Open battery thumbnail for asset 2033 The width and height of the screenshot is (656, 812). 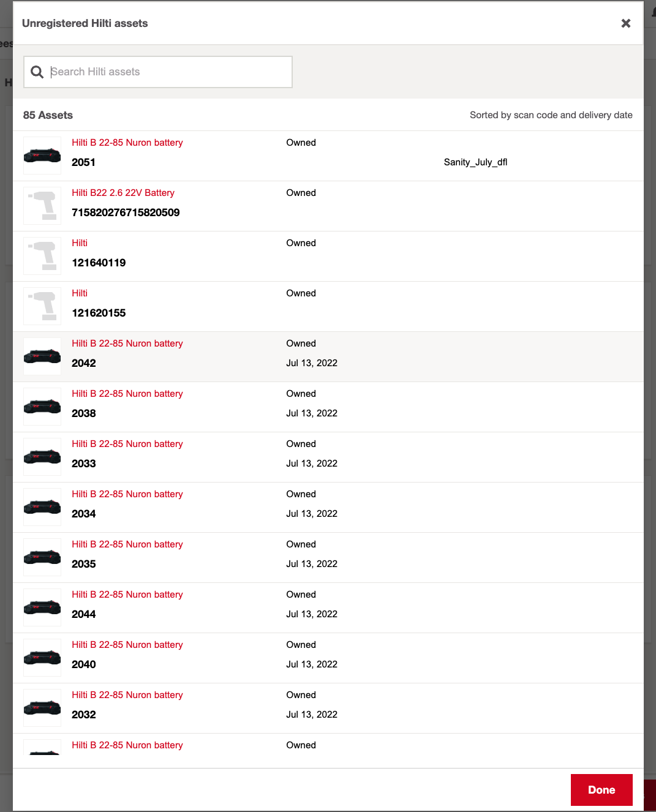42,457
